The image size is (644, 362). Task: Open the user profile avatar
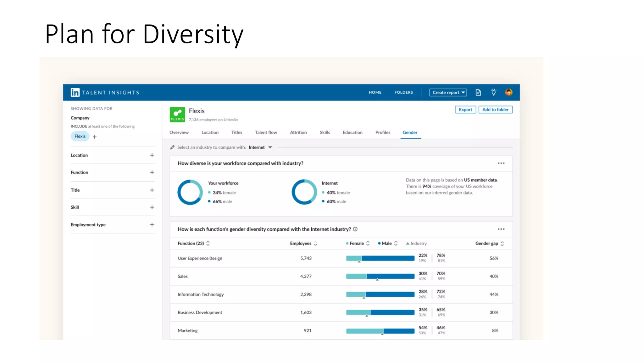[x=508, y=92]
